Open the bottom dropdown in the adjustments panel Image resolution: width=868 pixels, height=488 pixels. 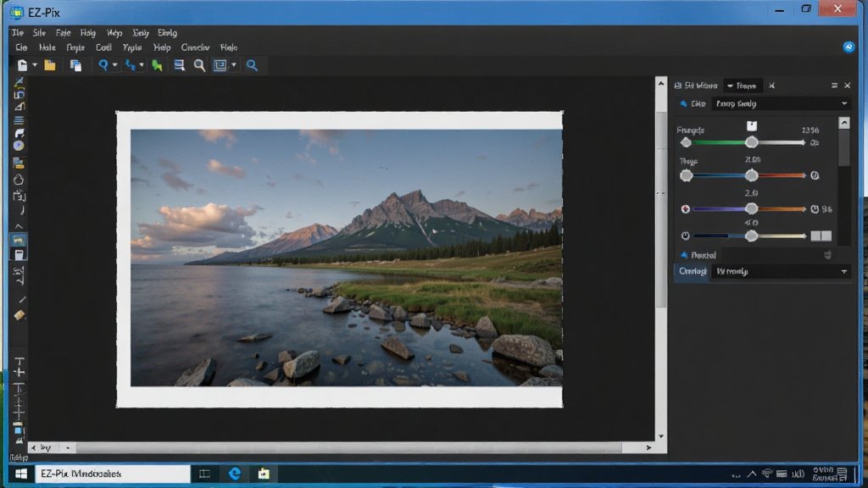click(x=781, y=271)
